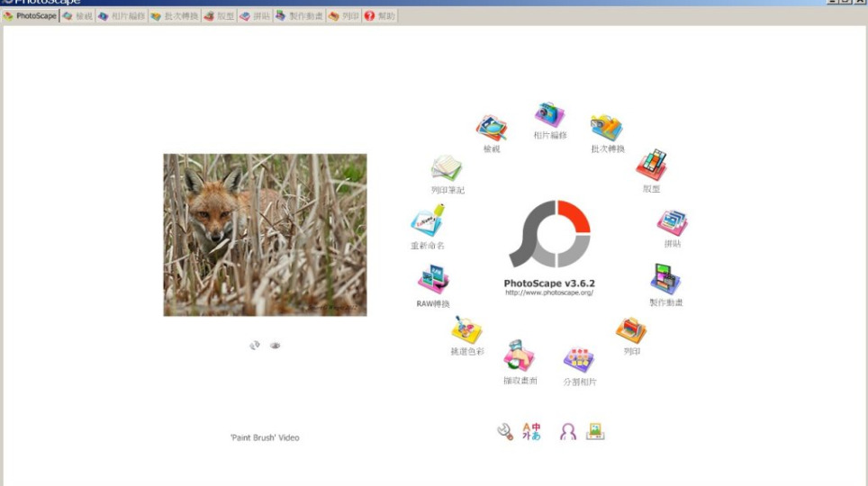Click the wrench settings icon at bottom
This screenshot has height=486, width=868.
coord(505,431)
